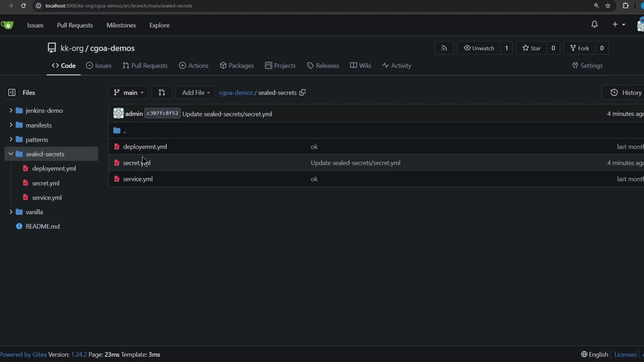This screenshot has height=362, width=644.
Task: Click the Licenses footer link
Action: 625,354
